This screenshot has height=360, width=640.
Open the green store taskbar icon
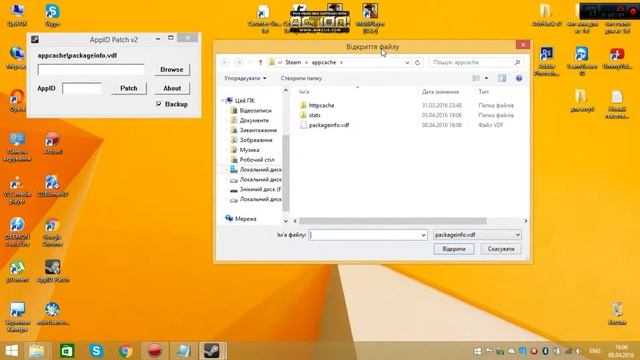click(67, 351)
